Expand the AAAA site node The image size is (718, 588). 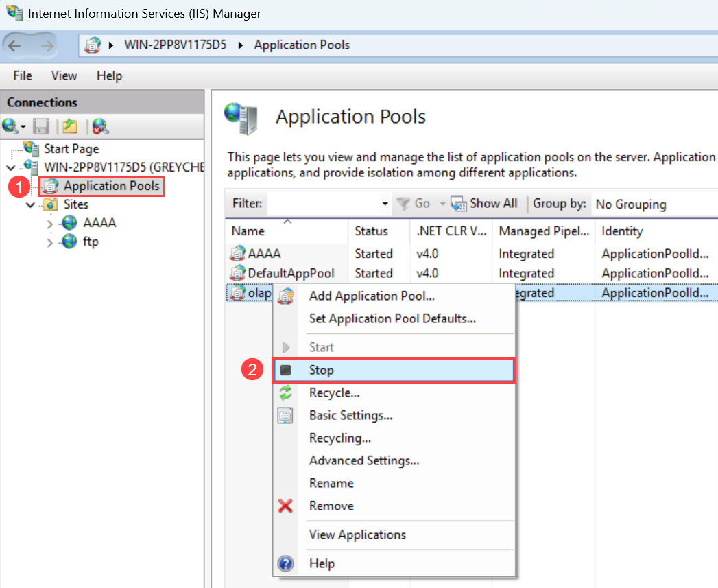click(50, 223)
